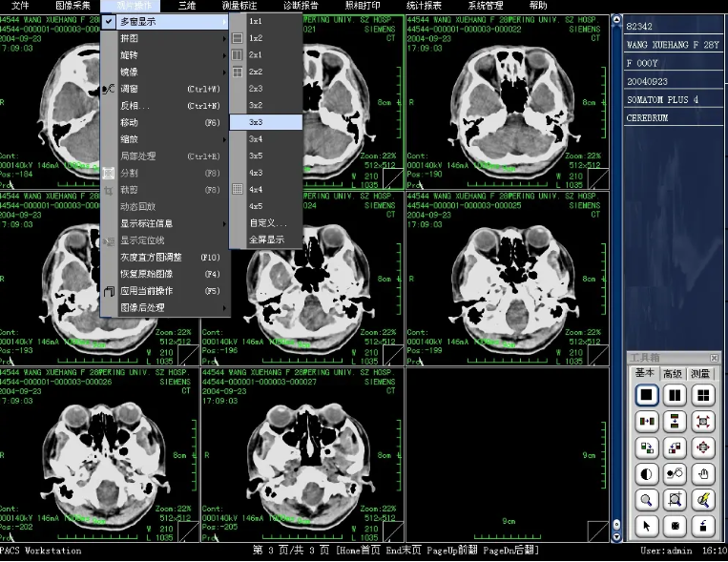Choose the 1x1 window layout
This screenshot has width=728, height=562.
click(266, 21)
